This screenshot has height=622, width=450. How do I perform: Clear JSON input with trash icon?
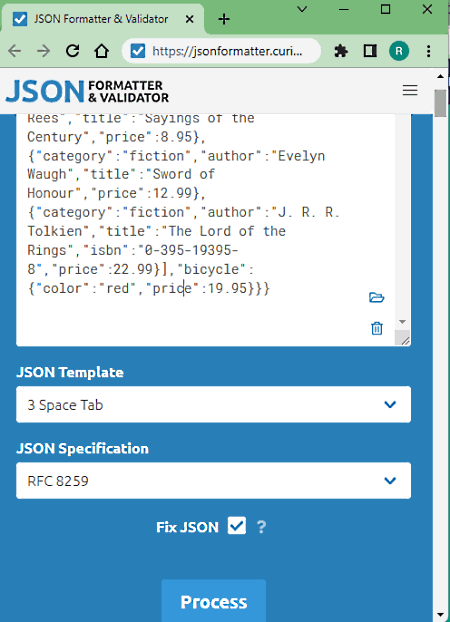377,328
